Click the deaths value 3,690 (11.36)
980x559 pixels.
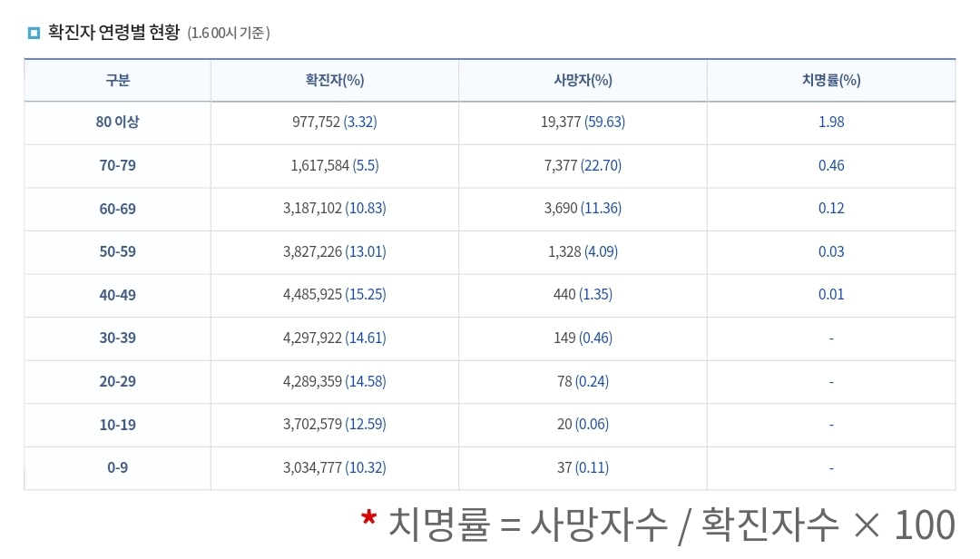(x=583, y=208)
